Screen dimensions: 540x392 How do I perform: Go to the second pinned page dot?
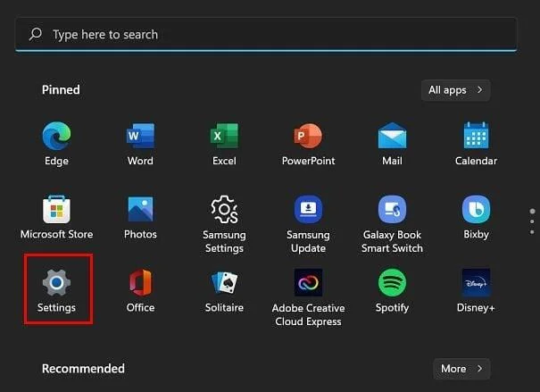(532, 221)
